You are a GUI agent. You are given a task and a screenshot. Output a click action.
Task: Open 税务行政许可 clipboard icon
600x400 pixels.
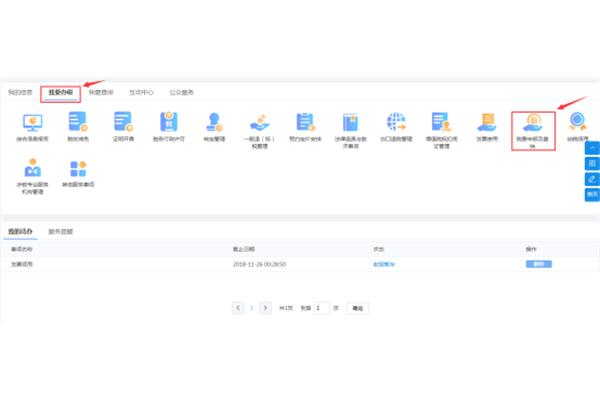(169, 122)
